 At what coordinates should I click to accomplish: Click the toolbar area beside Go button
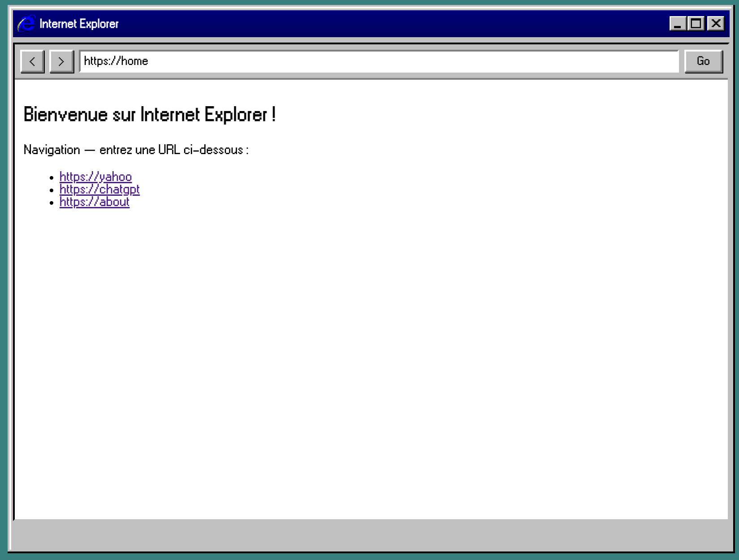tap(728, 61)
